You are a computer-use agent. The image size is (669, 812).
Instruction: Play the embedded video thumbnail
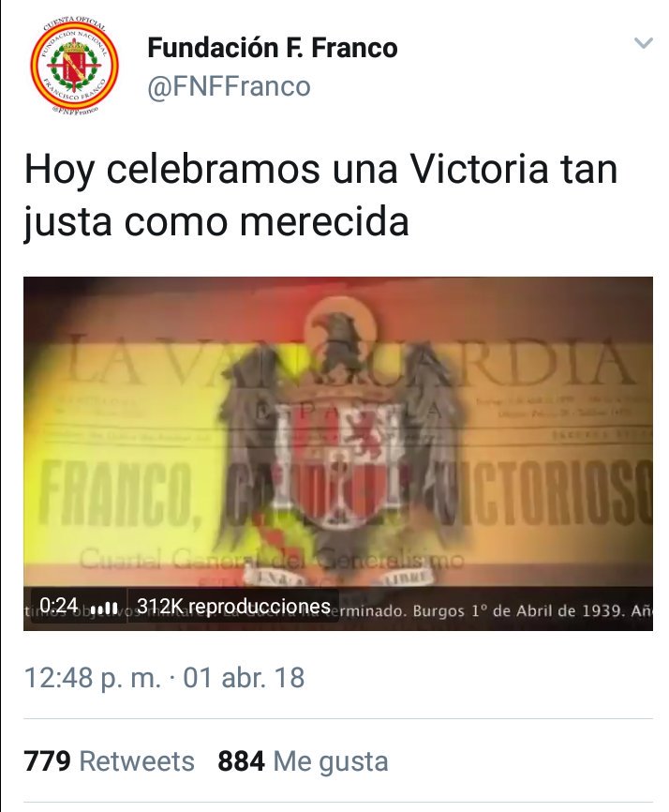pos(338,454)
